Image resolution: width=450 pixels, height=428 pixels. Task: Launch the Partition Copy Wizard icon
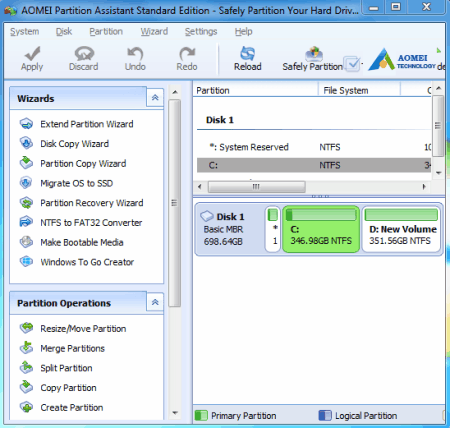click(26, 163)
